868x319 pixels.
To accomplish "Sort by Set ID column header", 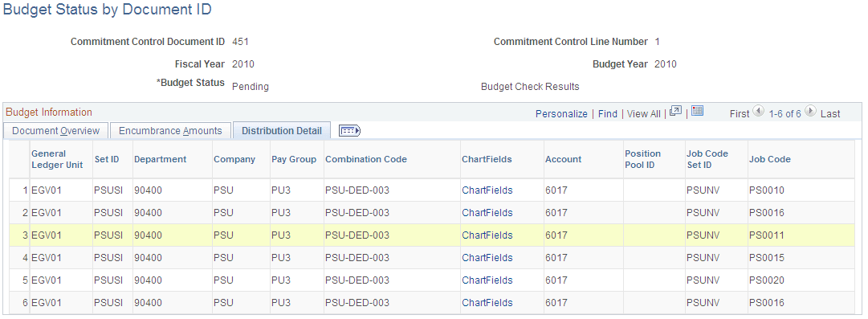I will tap(107, 159).
